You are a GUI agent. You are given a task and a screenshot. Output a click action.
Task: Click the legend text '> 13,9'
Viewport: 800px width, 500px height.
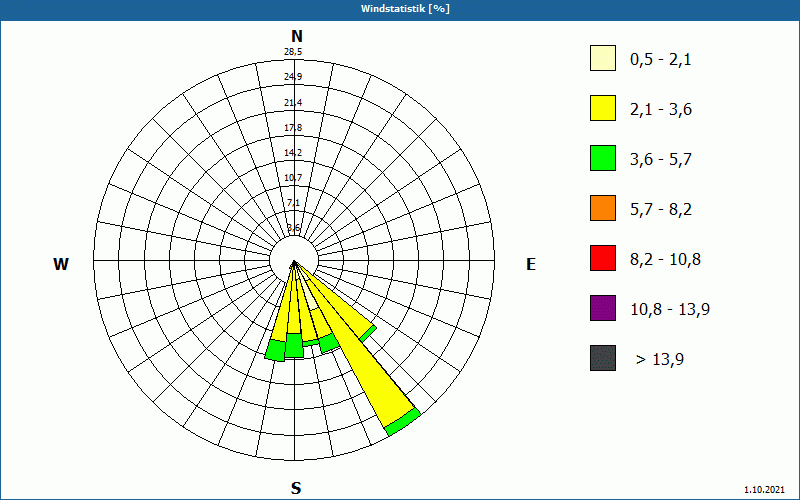(660, 360)
